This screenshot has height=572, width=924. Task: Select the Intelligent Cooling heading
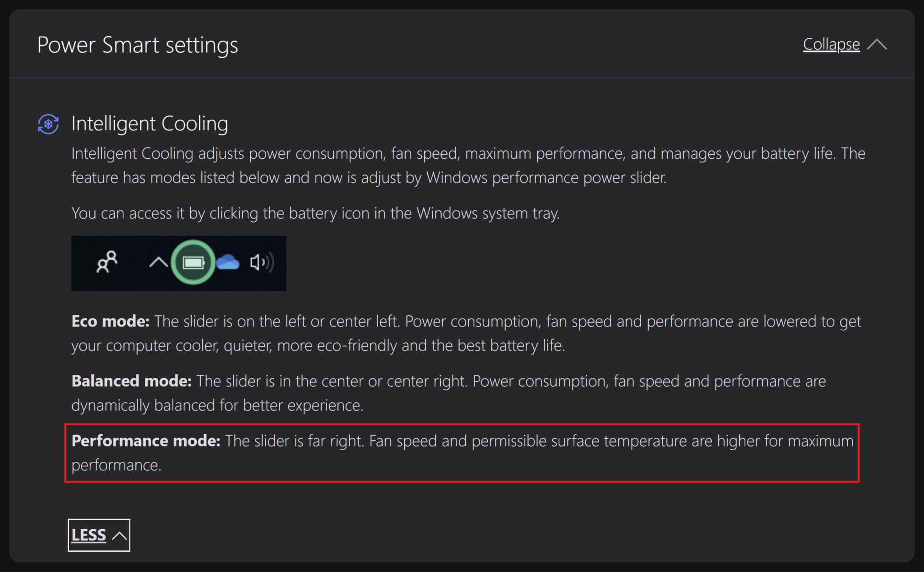[150, 124]
